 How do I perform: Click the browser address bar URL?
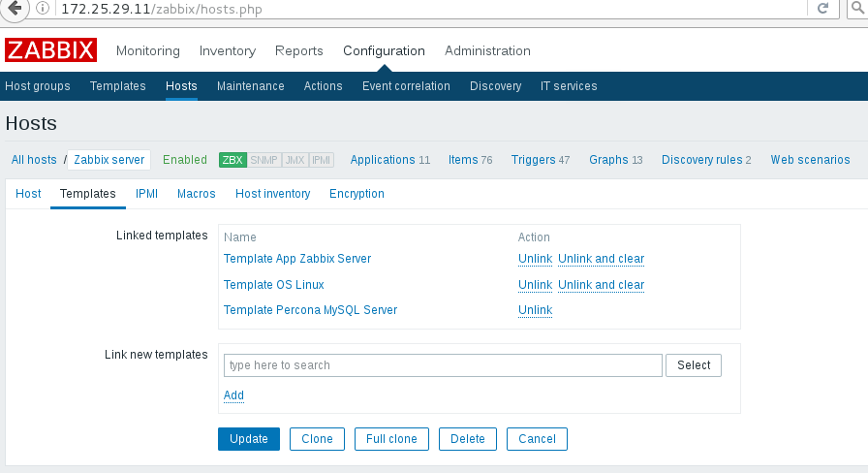pyautogui.click(x=162, y=9)
